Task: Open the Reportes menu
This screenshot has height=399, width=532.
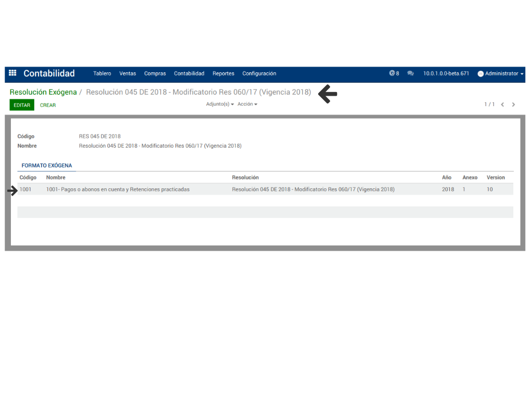Action: point(223,73)
